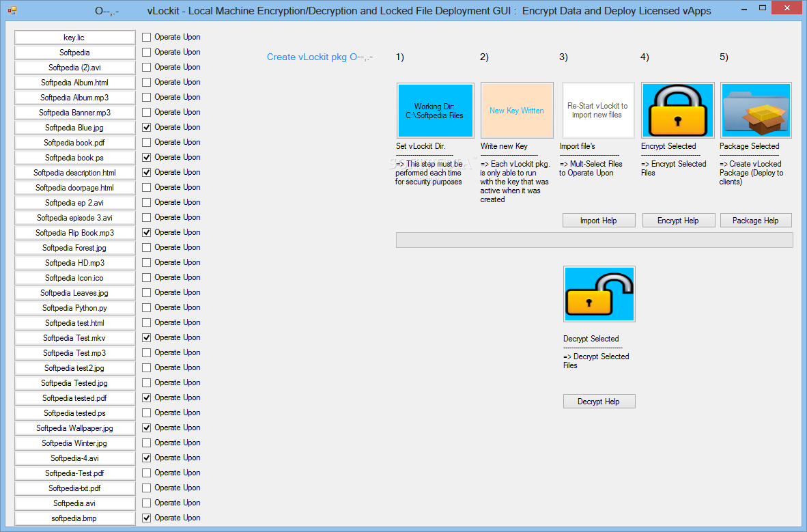Click the 'Set vLockit Dir.' label
This screenshot has width=807, height=532.
[x=421, y=146]
